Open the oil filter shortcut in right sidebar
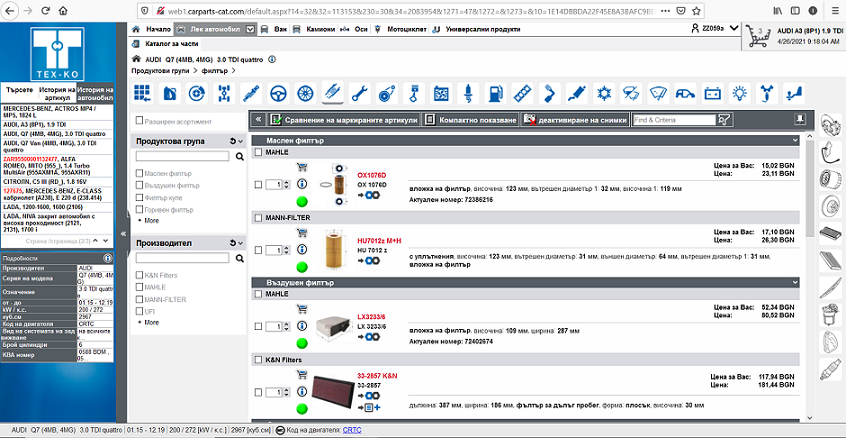Viewport: 846px width, 438px height. [830, 177]
